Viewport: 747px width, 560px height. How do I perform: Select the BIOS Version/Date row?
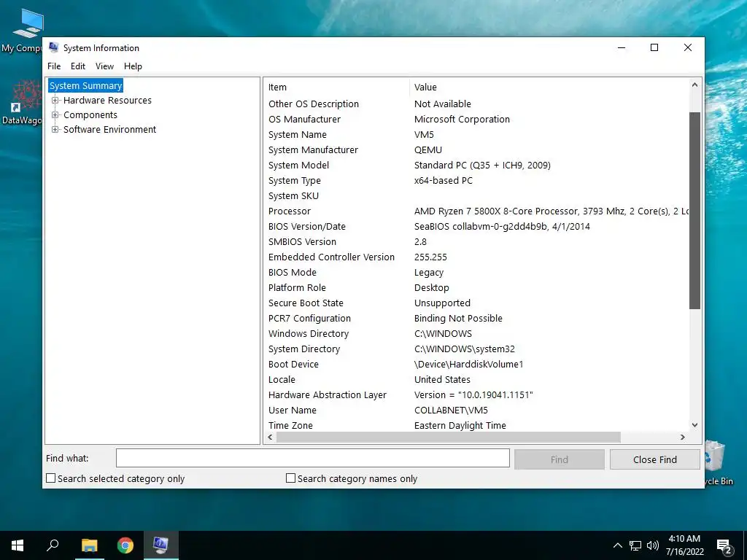[x=476, y=227]
